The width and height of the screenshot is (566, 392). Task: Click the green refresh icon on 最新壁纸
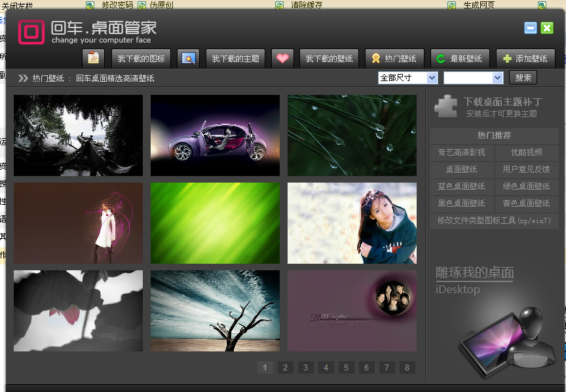click(x=441, y=58)
